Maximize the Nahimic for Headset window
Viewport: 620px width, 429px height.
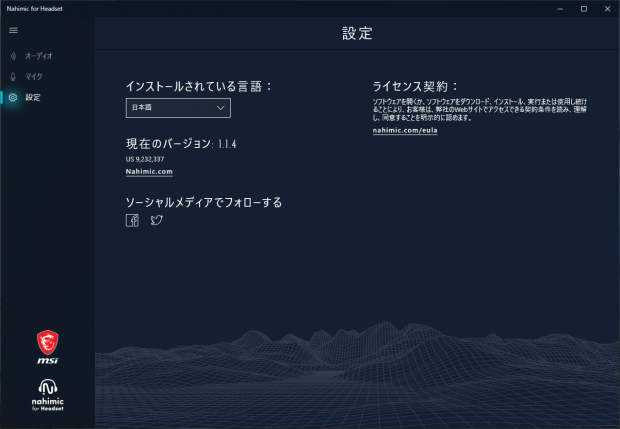(x=584, y=9)
